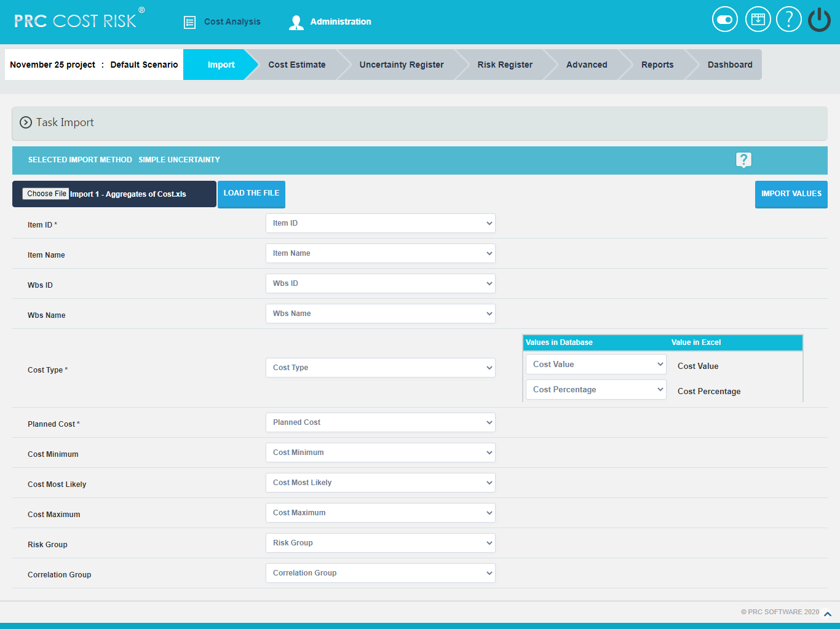Go to the Risk Register tab
This screenshot has width=840, height=629.
pyautogui.click(x=504, y=65)
